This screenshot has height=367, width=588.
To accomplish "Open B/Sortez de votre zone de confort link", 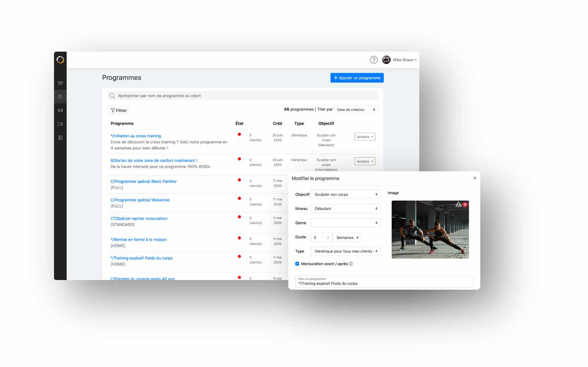I will 154,160.
